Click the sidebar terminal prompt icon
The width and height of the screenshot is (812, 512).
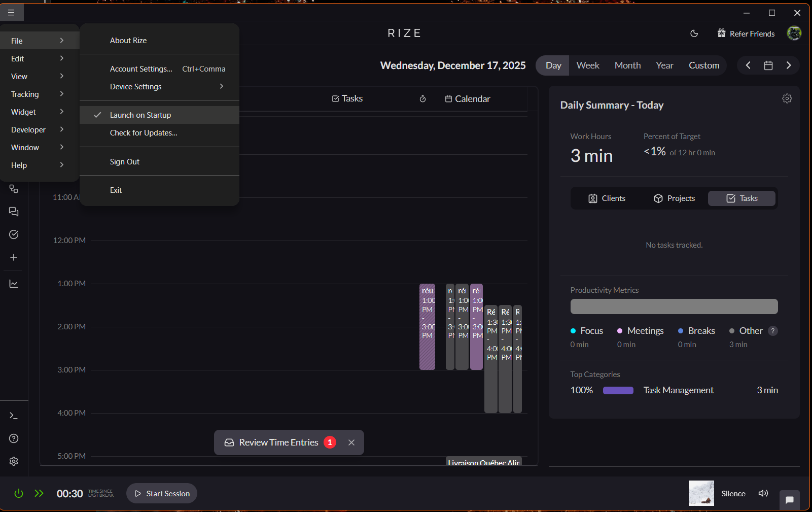14,416
